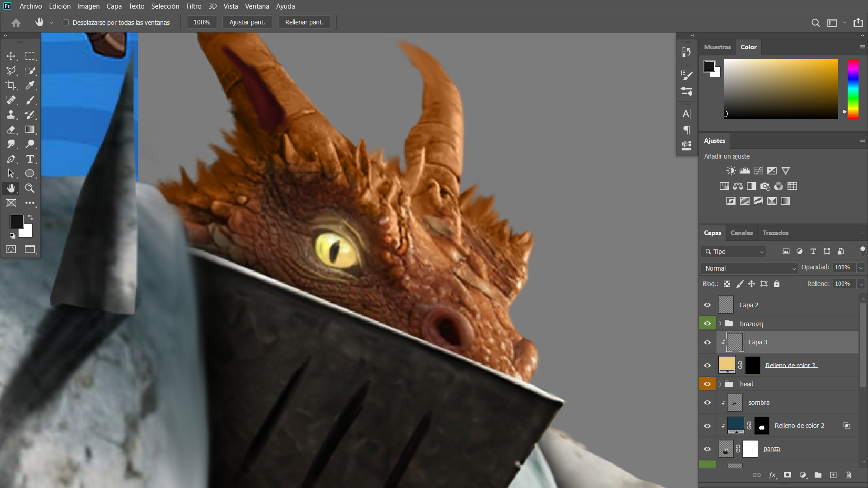The height and width of the screenshot is (488, 868).
Task: Add a Hue/Saturation adjustment
Action: click(724, 186)
